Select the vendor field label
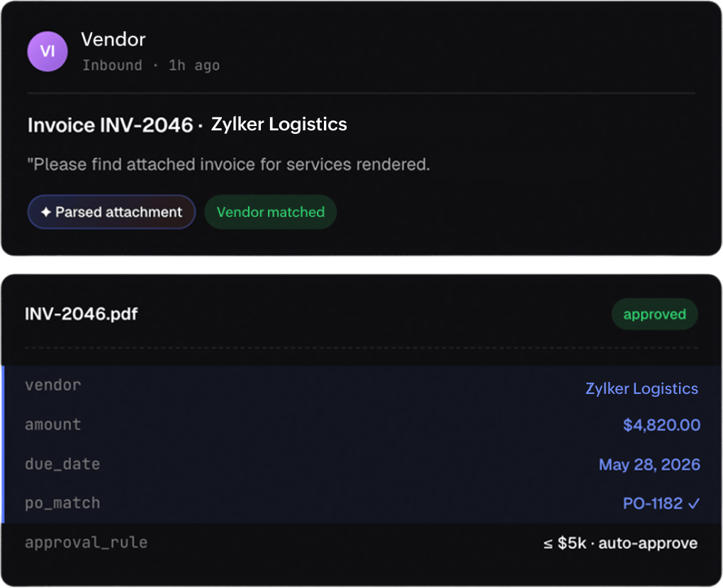The width and height of the screenshot is (723, 588). [53, 385]
